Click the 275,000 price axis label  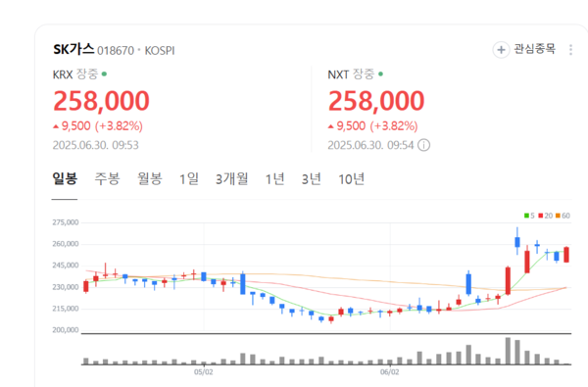(x=66, y=222)
